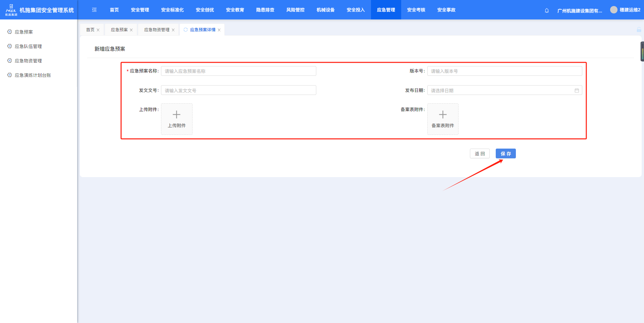Focus the 应急预案名称 input field
This screenshot has width=644, height=323.
(x=238, y=71)
